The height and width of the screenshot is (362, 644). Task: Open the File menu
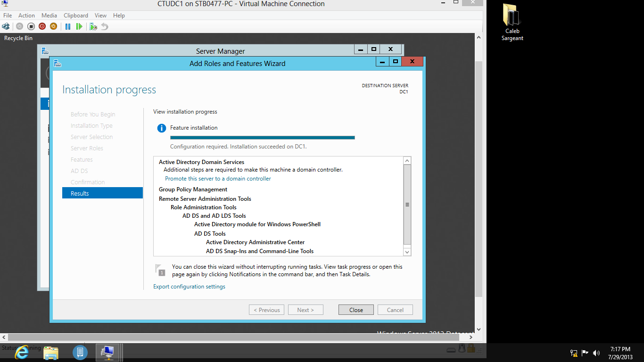pyautogui.click(x=8, y=16)
